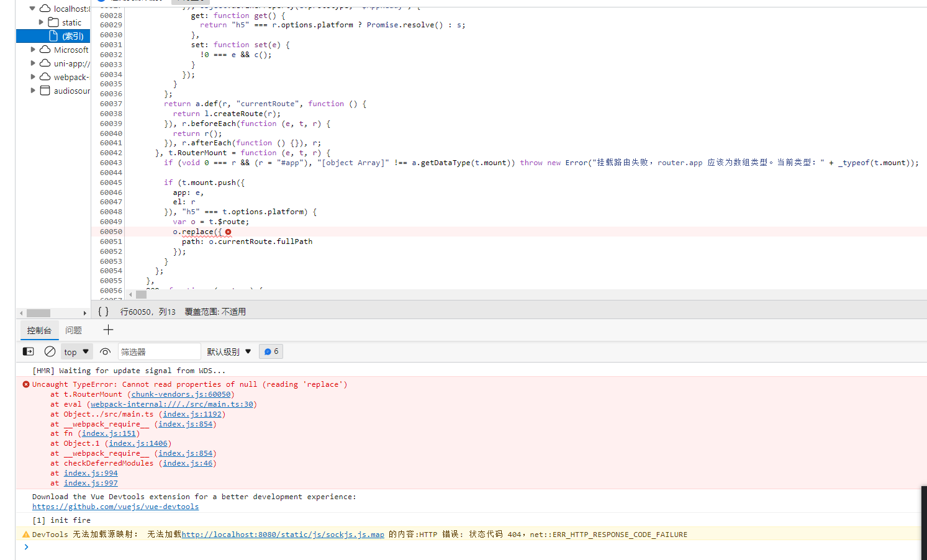Image resolution: width=927 pixels, height=560 pixels.
Task: Expand the webpack node in the sources tree
Action: point(32,76)
